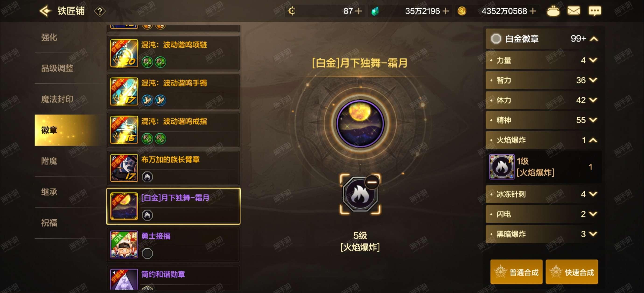Remove the equipped 火焰爆炸 emblem with the minus badge
This screenshot has height=293, width=644.
pos(372,182)
